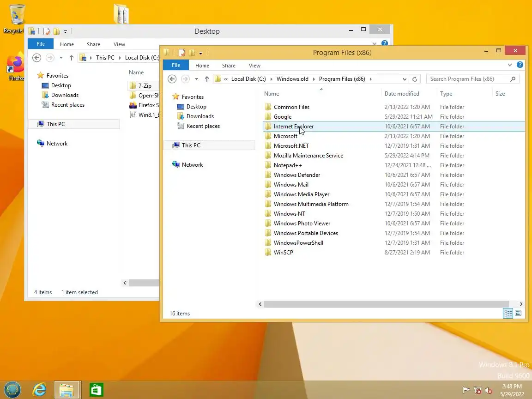Open Action Center flag in system tray

click(x=466, y=390)
